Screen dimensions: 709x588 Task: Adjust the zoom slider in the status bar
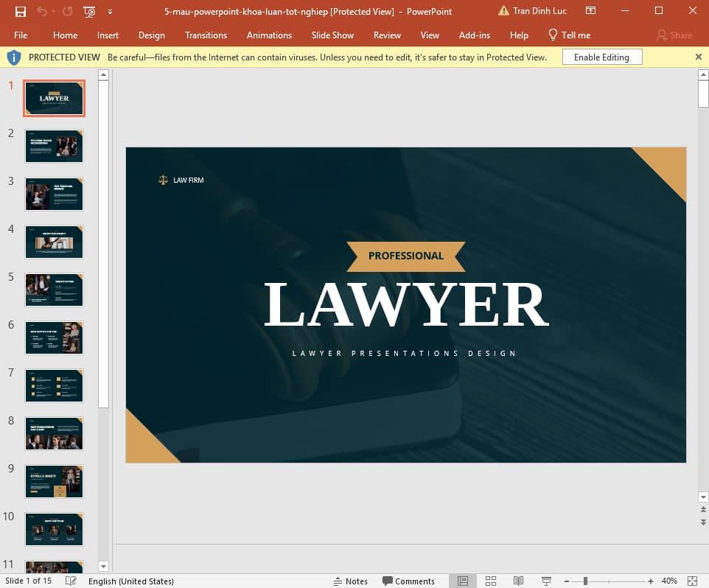click(585, 581)
